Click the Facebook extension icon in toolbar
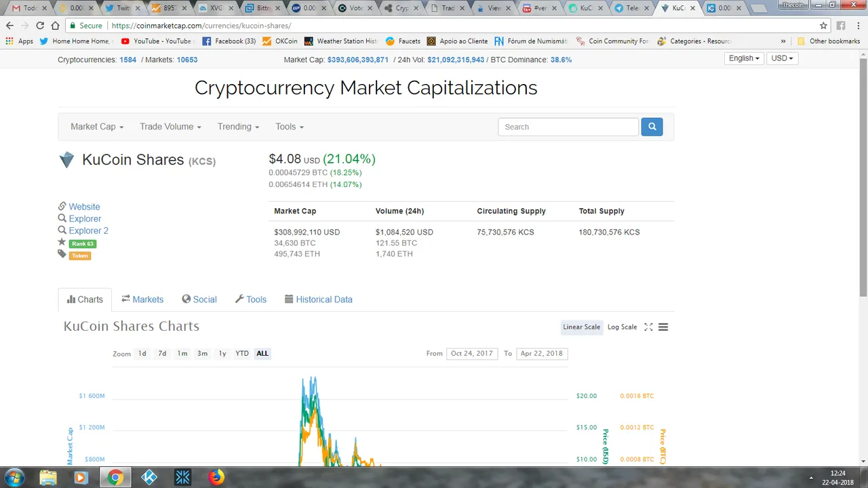This screenshot has height=488, width=868. click(841, 26)
